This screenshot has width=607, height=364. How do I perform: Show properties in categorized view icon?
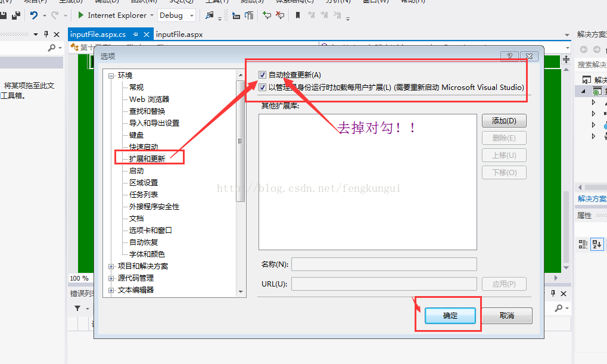[x=583, y=244]
